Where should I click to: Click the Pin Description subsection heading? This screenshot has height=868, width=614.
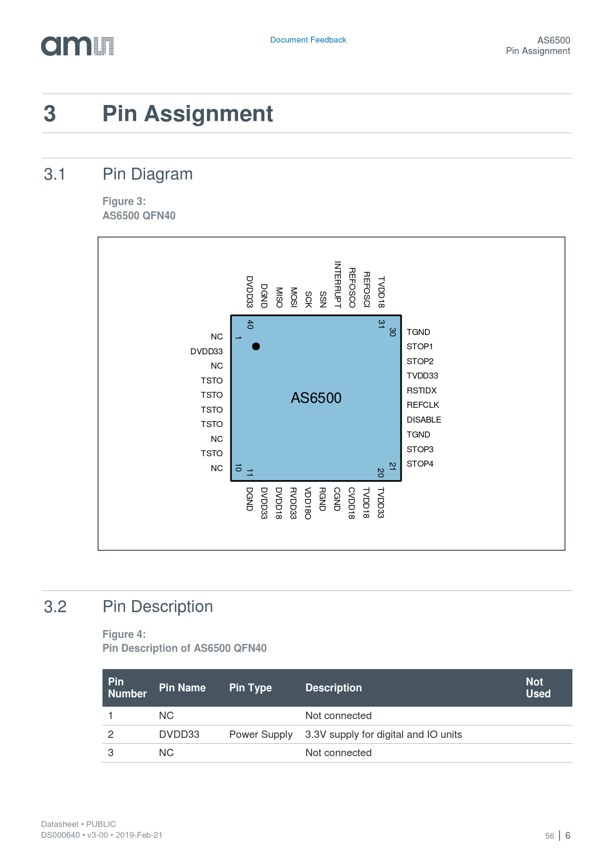[x=157, y=607]
